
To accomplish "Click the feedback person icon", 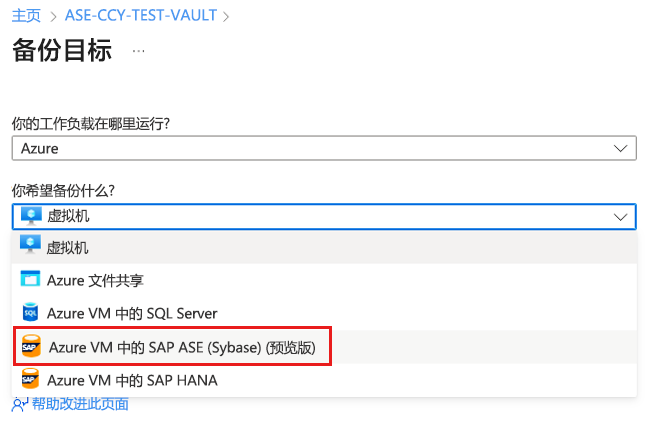I will (20, 404).
